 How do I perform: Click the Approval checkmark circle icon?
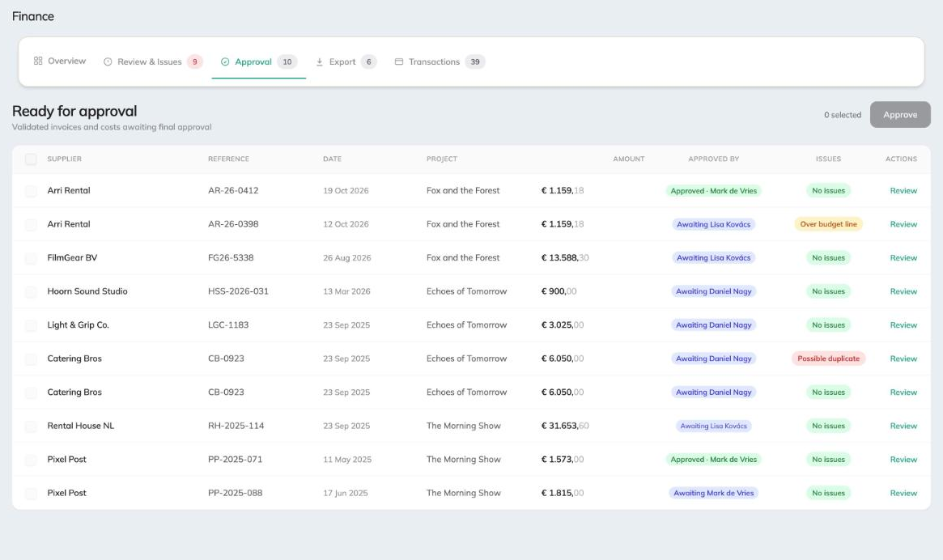(225, 62)
